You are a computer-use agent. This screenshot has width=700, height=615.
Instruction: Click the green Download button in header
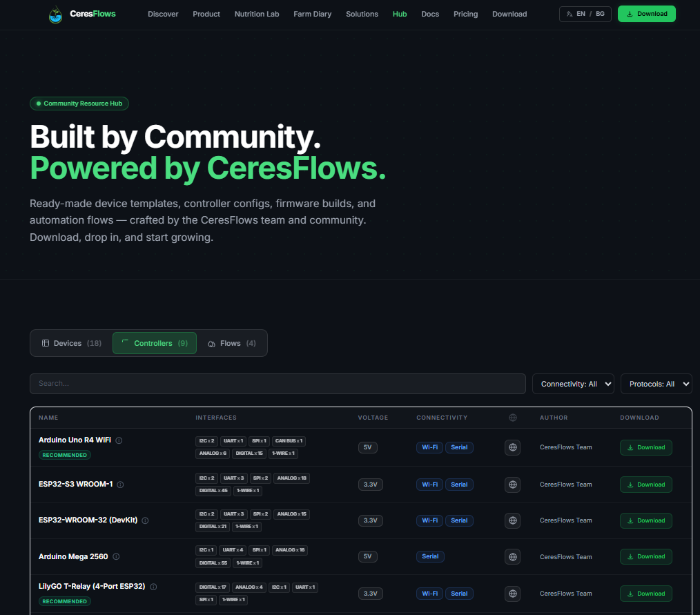pyautogui.click(x=646, y=14)
